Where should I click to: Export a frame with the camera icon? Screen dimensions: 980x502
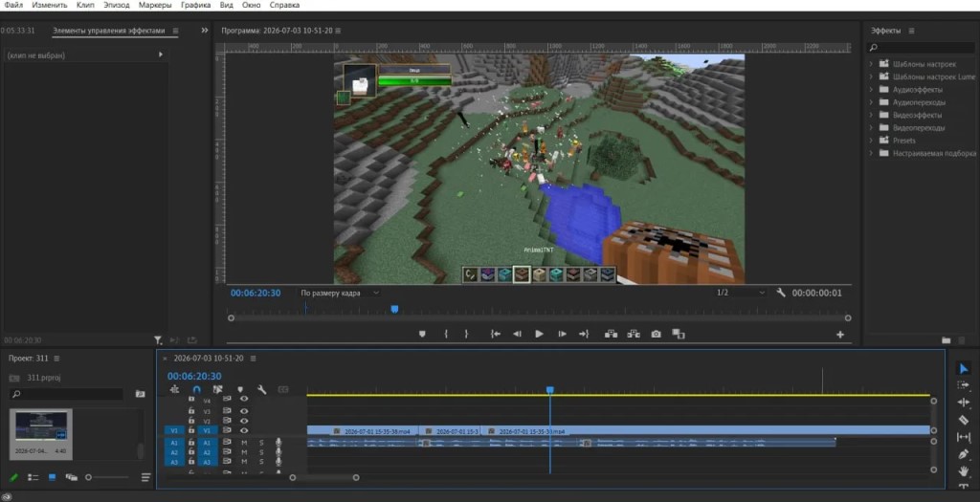tap(656, 334)
